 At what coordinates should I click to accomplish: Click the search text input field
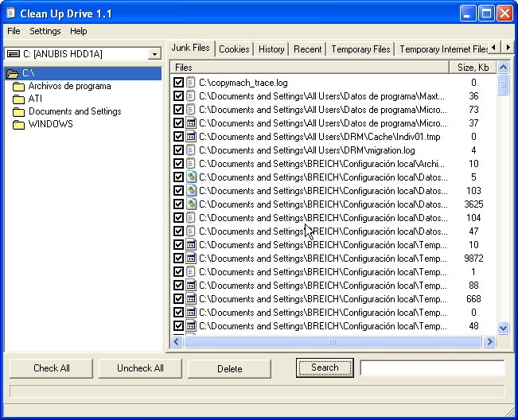point(432,367)
